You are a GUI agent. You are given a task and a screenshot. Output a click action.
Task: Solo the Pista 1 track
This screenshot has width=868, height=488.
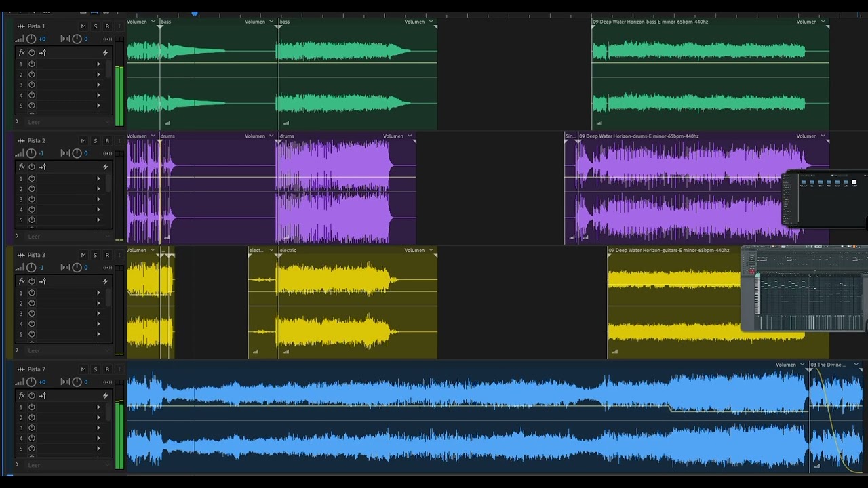tap(96, 26)
